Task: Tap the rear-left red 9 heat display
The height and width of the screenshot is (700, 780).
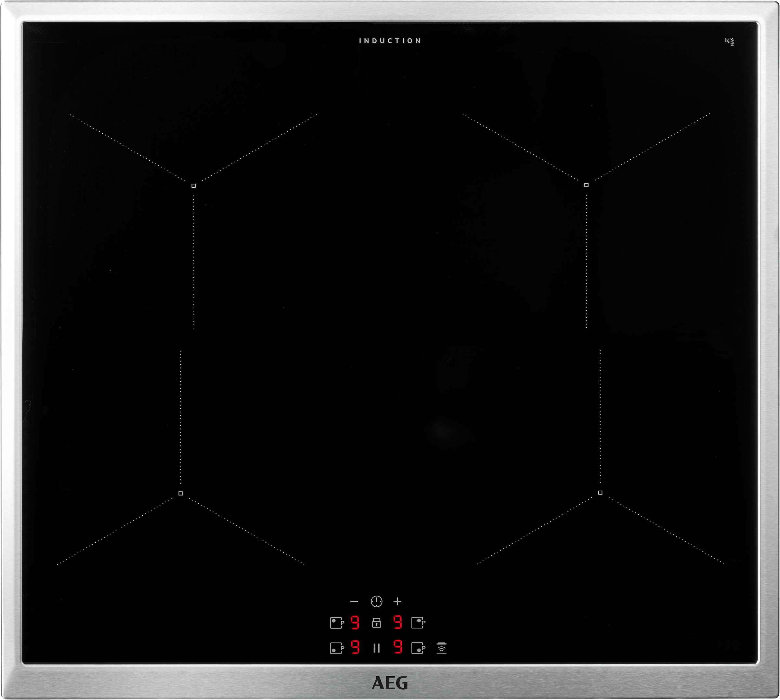Action: point(355,622)
